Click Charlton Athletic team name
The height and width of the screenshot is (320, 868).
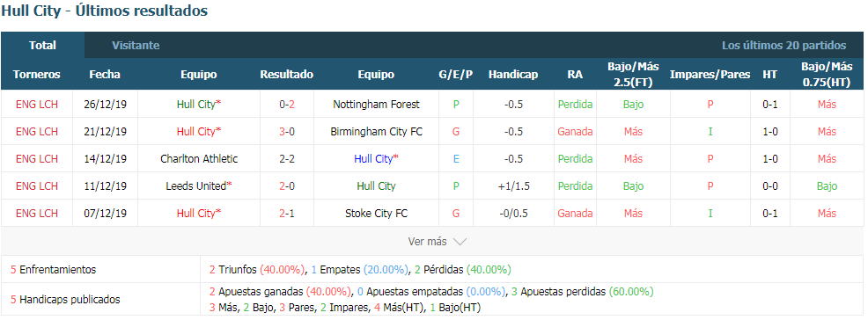pos(199,158)
